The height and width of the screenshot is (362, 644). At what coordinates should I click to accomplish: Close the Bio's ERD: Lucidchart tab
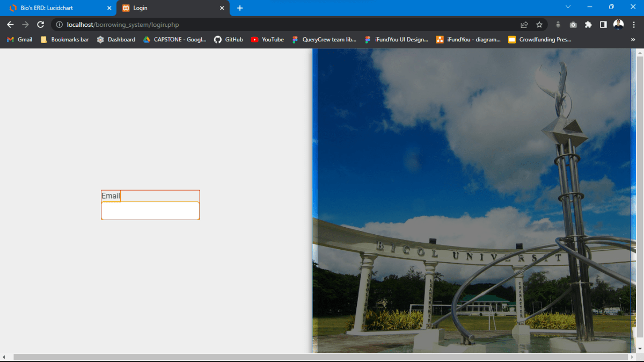pos(109,8)
